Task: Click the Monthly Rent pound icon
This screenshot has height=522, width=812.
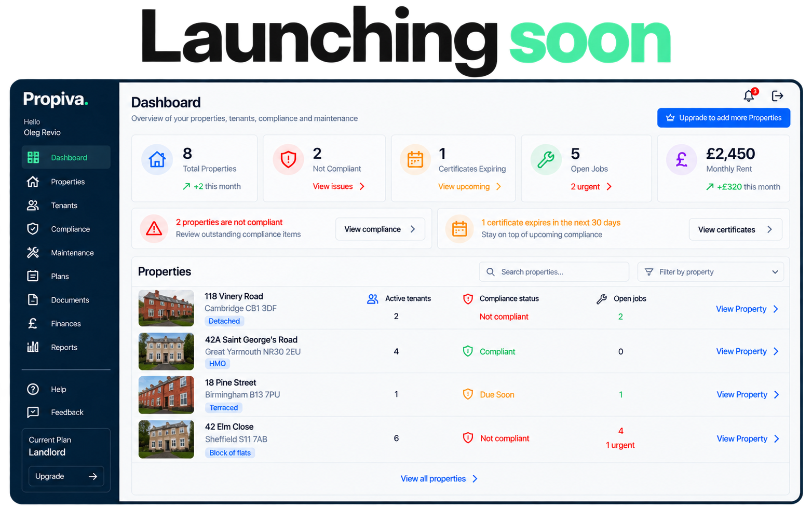Action: (x=682, y=159)
